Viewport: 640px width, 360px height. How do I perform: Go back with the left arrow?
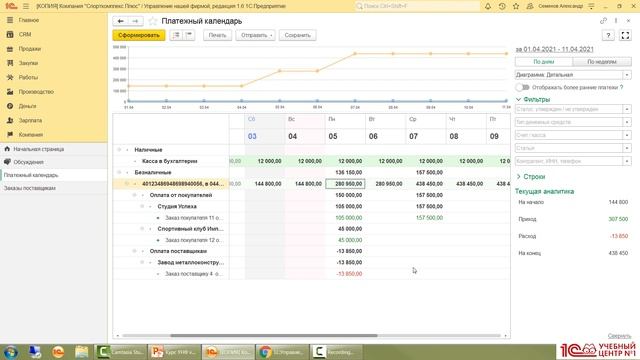(120, 21)
